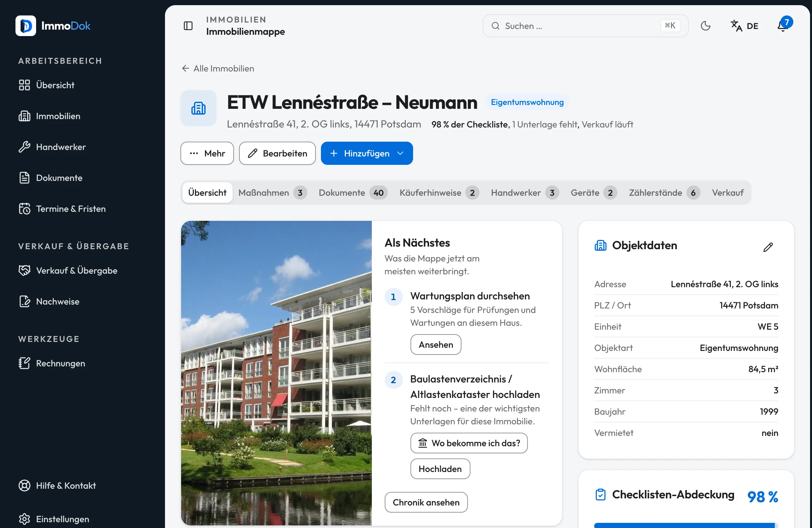The width and height of the screenshot is (812, 528).
Task: Open language selector DE
Action: coord(744,26)
